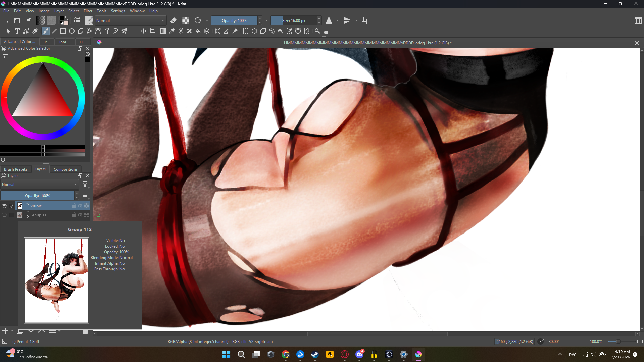Select the Rectangle shape tool

click(63, 31)
